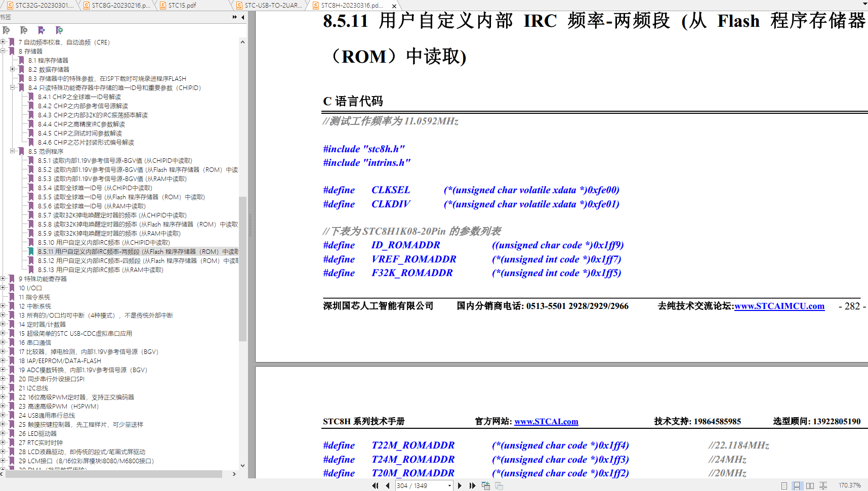The height and width of the screenshot is (491, 868).
Task: Collapse the 8 存储器 bookmark node
Action: coord(3,51)
